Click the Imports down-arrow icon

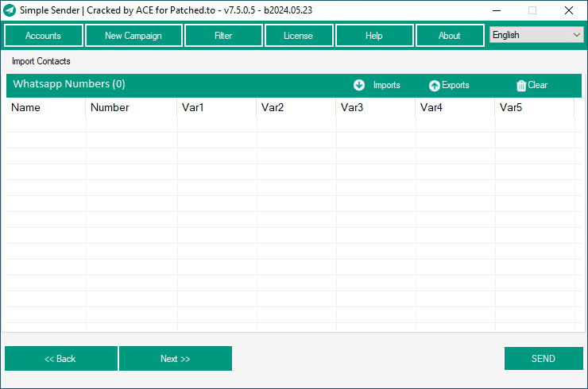pos(359,85)
